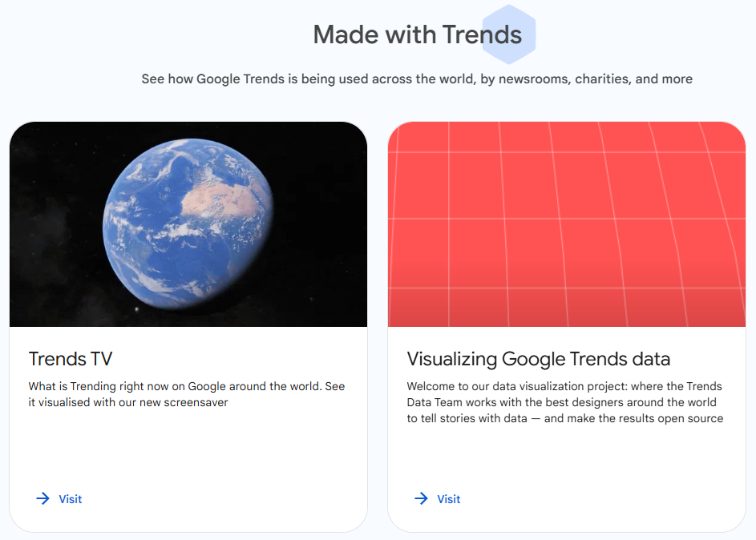Click the Visualizing Google Trends data title

point(538,358)
